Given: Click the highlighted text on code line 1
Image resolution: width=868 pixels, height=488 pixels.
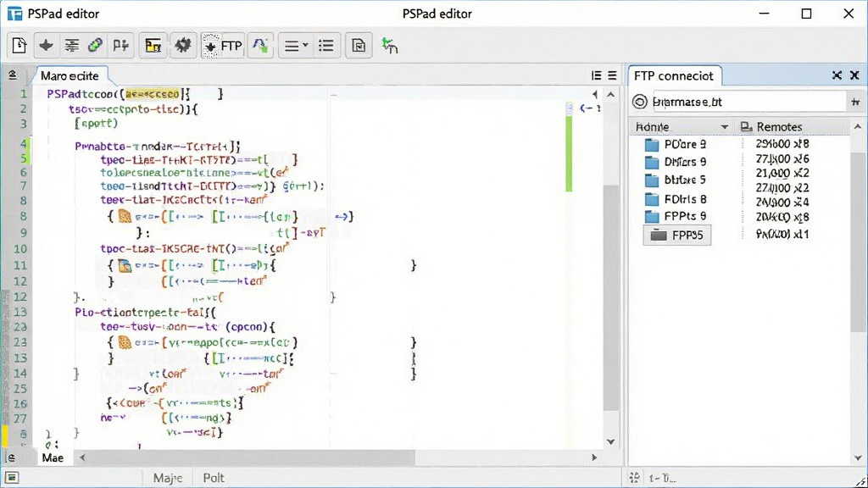Looking at the screenshot, I should pyautogui.click(x=153, y=94).
